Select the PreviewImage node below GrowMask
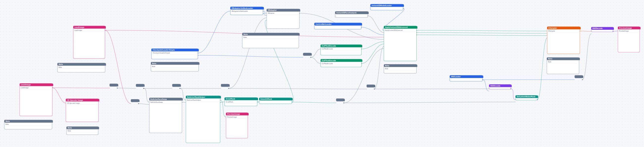644x147 pixels. point(237,125)
